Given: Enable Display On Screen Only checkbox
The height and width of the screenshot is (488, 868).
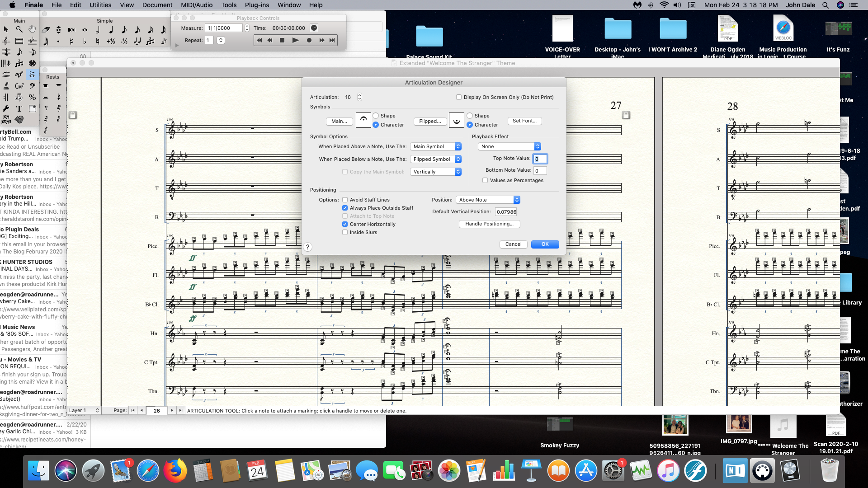Looking at the screenshot, I should (x=459, y=97).
